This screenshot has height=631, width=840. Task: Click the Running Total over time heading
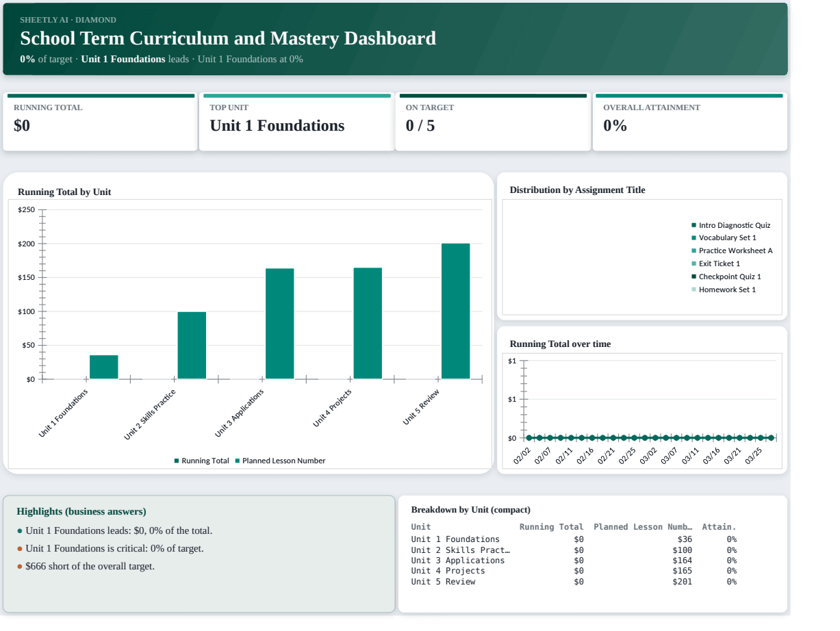point(560,344)
